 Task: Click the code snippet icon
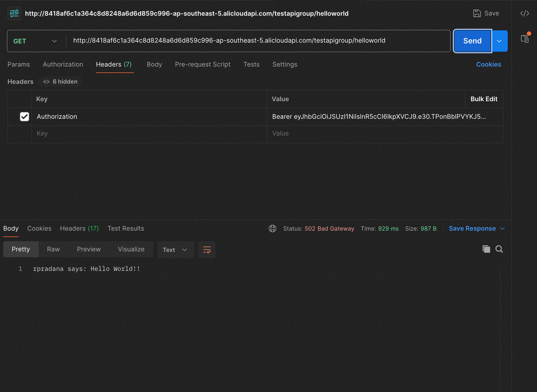(524, 13)
